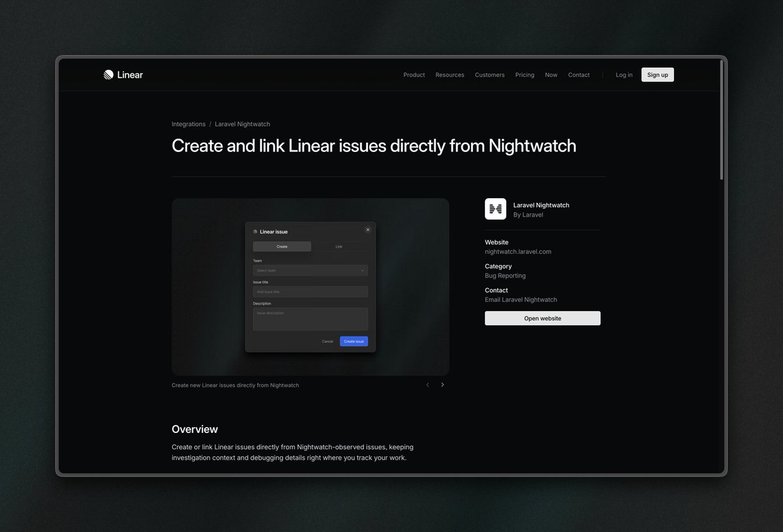Switch to the Link tab in the dialog
Image resolution: width=783 pixels, height=532 pixels.
[339, 246]
